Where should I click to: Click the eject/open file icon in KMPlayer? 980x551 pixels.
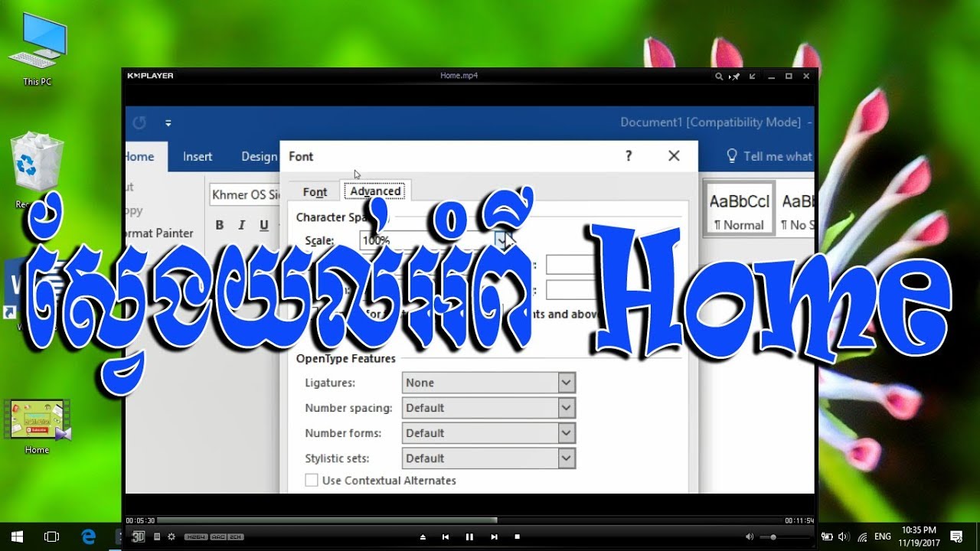[x=423, y=537]
